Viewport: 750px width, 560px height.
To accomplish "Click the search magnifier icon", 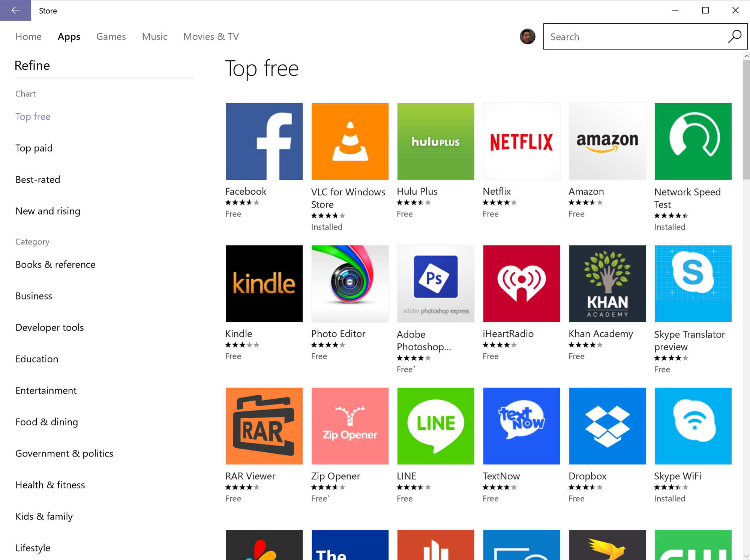I will pos(735,36).
